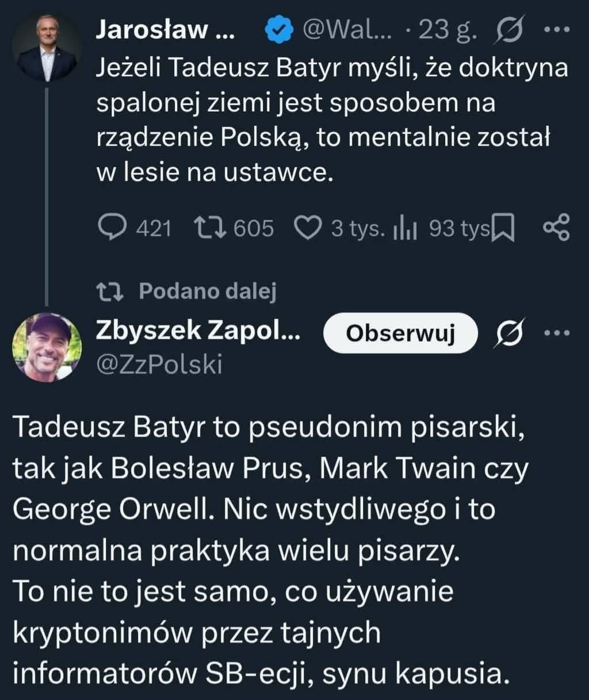
Task: Open Jarosław's tweet text about Tadeusz Batyr
Action: click(331, 120)
